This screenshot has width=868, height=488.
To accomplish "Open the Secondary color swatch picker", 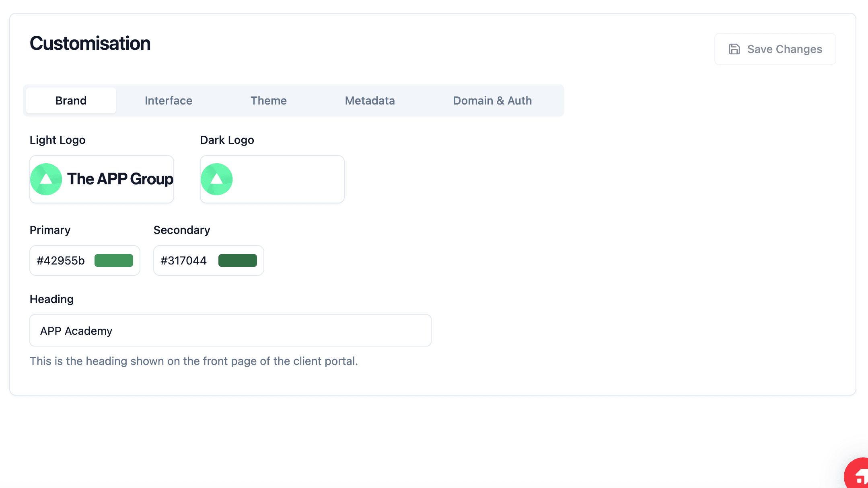I will [x=237, y=260].
